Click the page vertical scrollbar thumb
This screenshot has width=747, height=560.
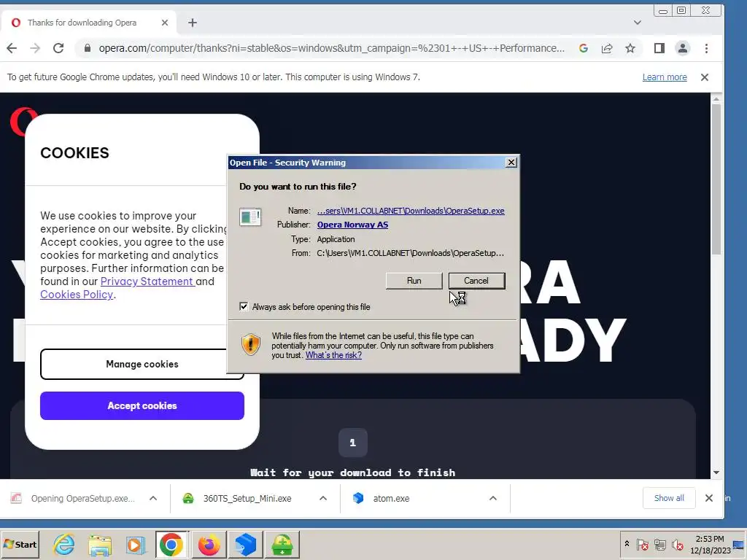point(716,179)
